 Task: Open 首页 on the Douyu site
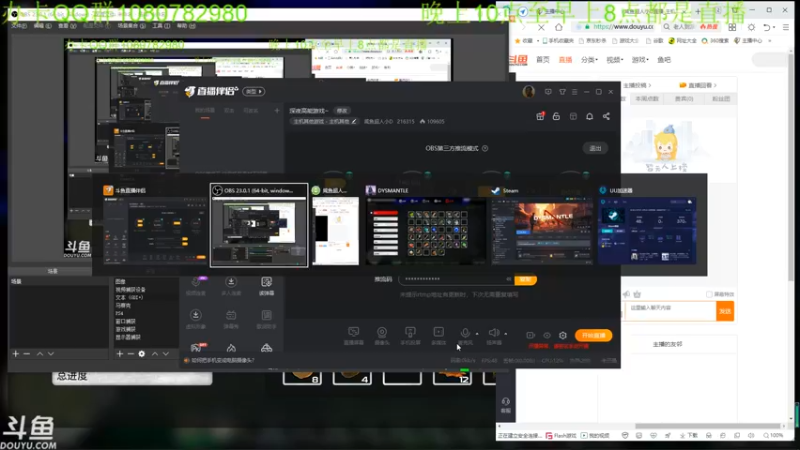(x=543, y=60)
